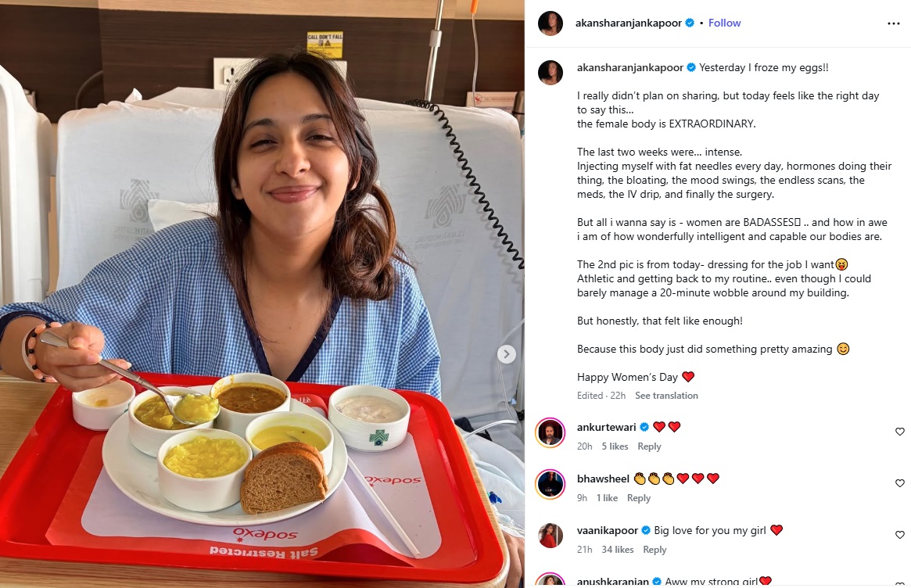Image resolution: width=911 pixels, height=588 pixels.
Task: Click caption author's profile picture
Action: (551, 73)
